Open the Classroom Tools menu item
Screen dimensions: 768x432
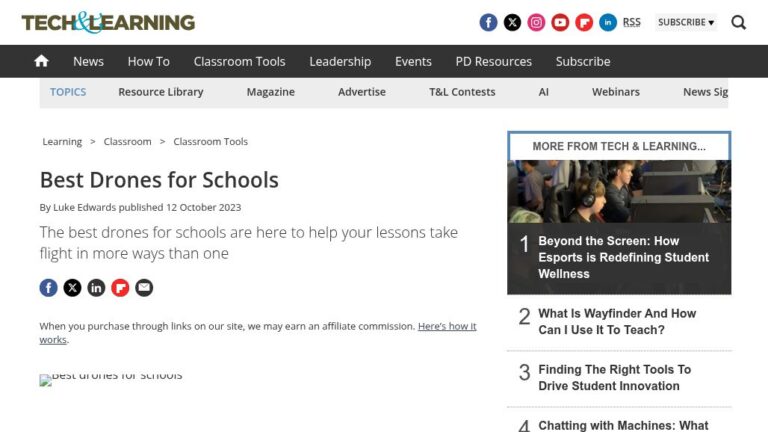pos(240,62)
